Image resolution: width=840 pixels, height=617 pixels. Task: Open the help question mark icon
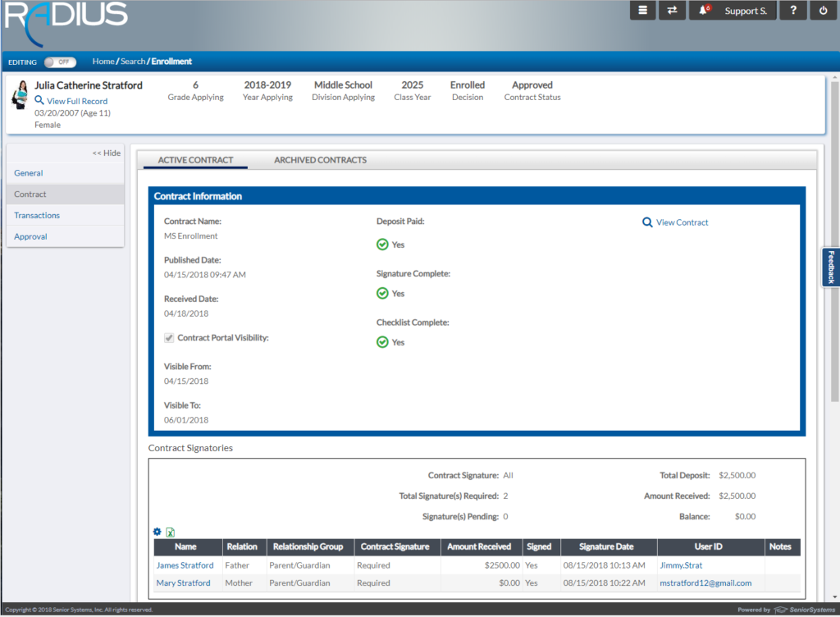tap(793, 10)
